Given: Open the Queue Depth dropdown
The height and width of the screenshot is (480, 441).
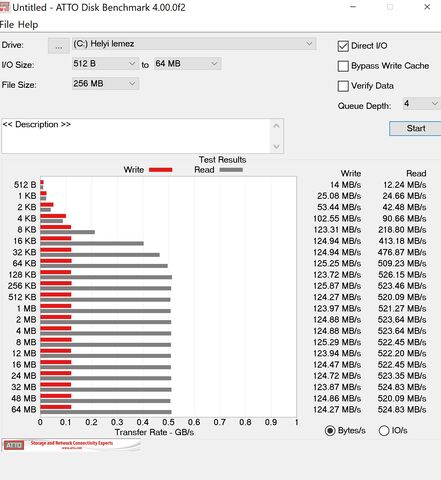Looking at the screenshot, I should point(421,104).
